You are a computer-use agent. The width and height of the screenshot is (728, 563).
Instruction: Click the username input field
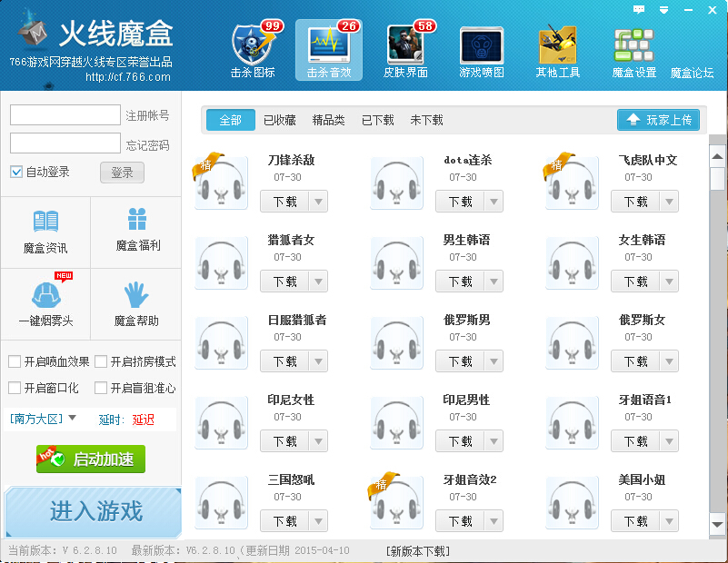[65, 115]
